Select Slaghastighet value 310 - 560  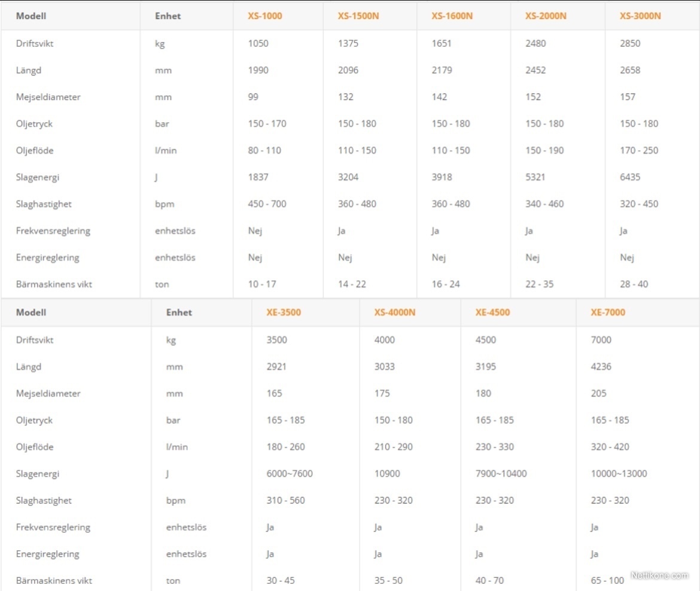(x=286, y=501)
